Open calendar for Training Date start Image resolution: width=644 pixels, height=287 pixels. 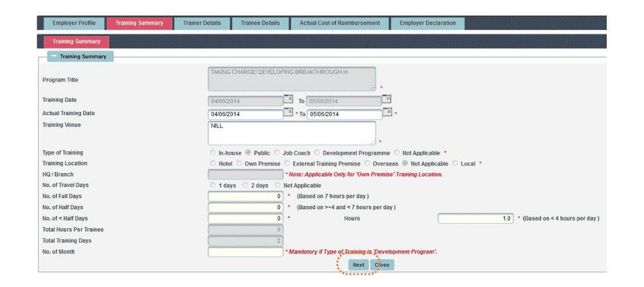click(x=289, y=99)
